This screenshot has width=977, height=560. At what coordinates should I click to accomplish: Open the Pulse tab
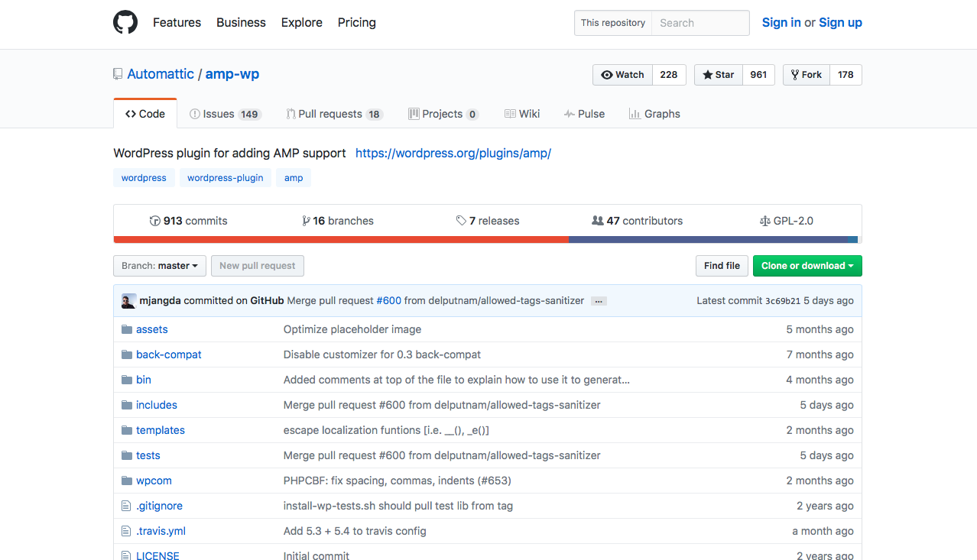click(x=584, y=114)
